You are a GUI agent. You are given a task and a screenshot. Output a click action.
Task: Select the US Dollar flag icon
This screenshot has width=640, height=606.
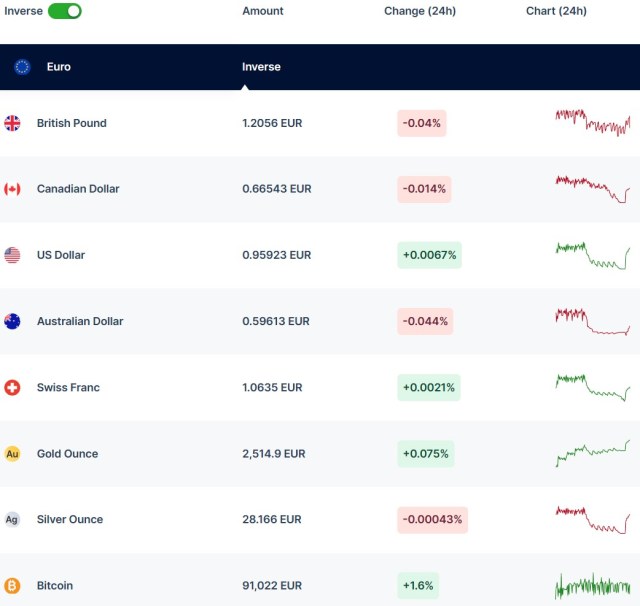pyautogui.click(x=12, y=255)
